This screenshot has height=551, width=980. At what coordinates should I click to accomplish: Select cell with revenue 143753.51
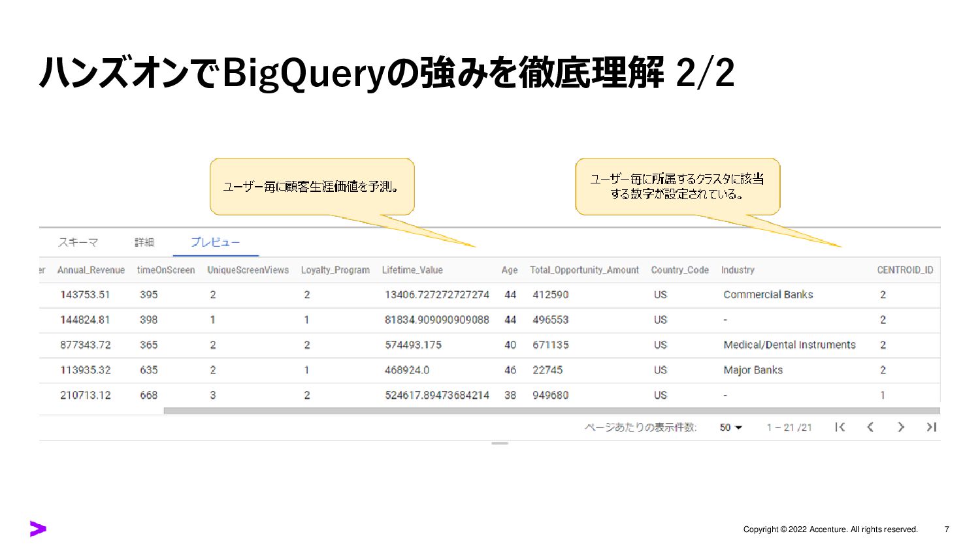85,294
